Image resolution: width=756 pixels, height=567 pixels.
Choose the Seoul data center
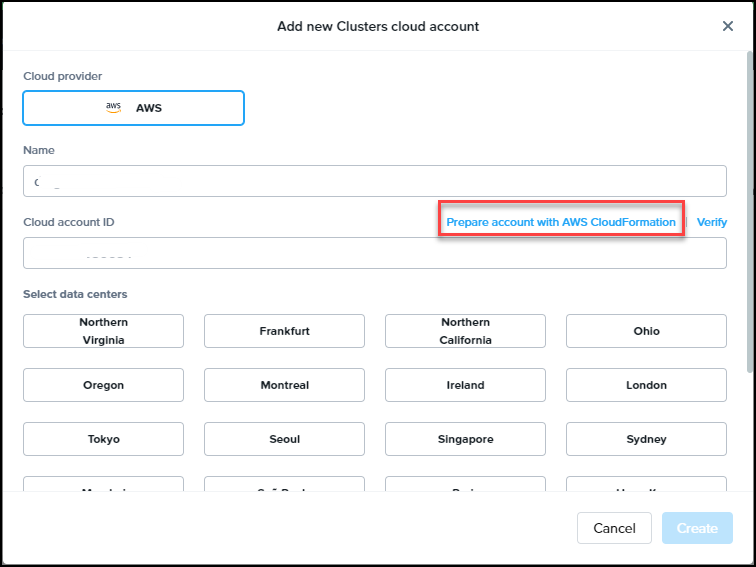click(284, 439)
